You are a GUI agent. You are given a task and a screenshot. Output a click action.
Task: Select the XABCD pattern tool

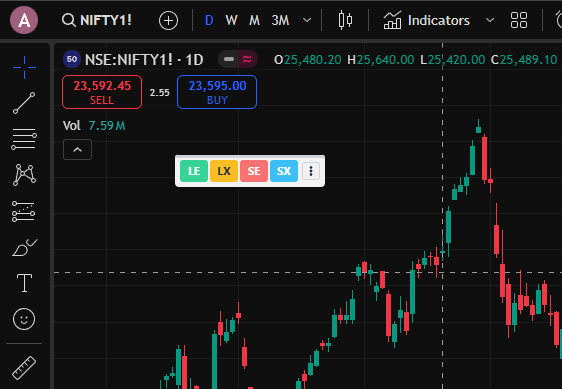click(24, 175)
